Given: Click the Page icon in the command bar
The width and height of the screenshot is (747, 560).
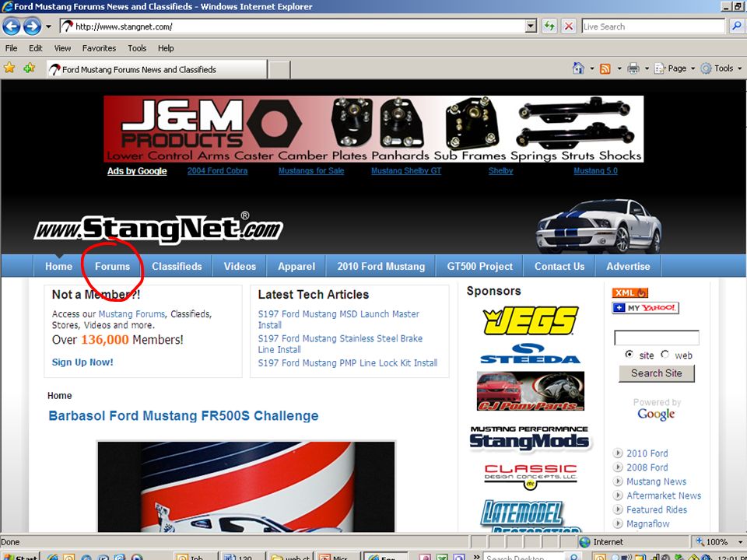Looking at the screenshot, I should tap(659, 68).
